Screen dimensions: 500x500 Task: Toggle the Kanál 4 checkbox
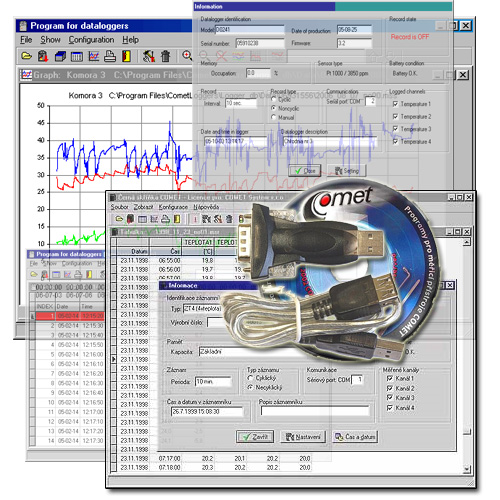coord(390,408)
